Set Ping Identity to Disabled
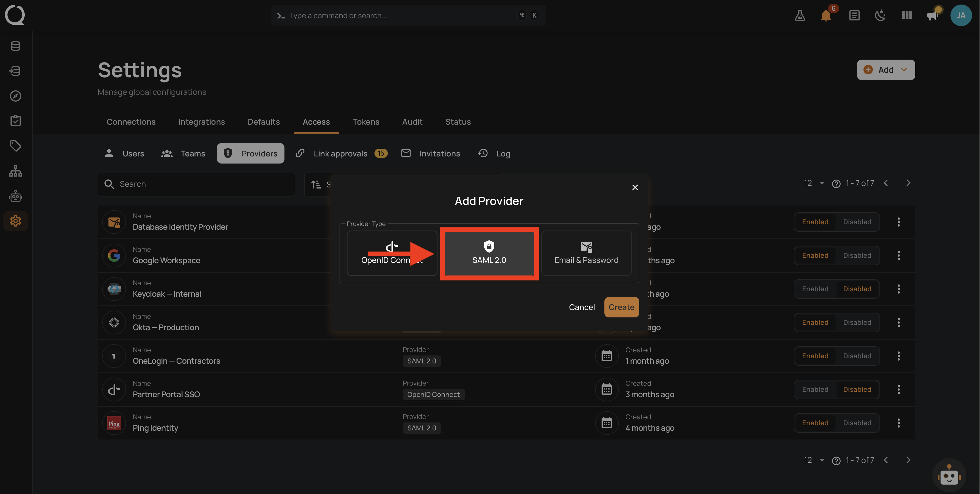Image resolution: width=980 pixels, height=494 pixels. pos(857,423)
